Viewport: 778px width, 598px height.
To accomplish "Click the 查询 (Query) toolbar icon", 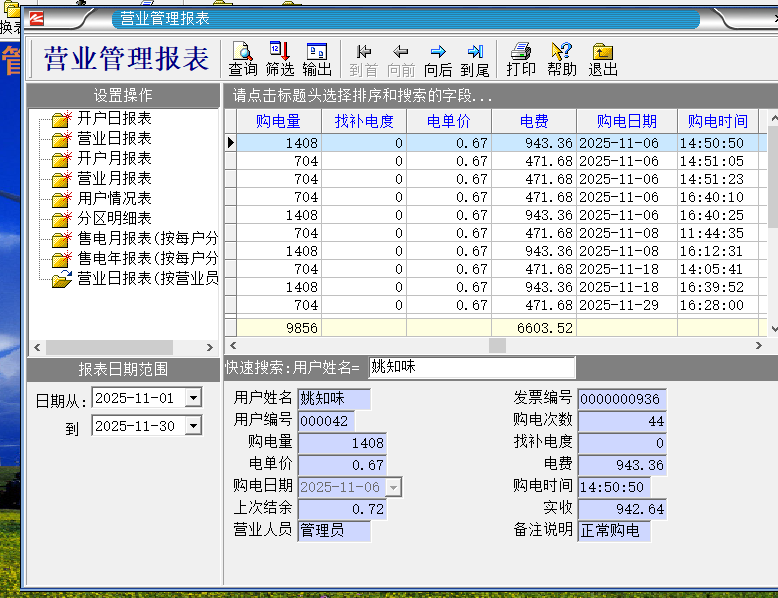I will pos(243,59).
